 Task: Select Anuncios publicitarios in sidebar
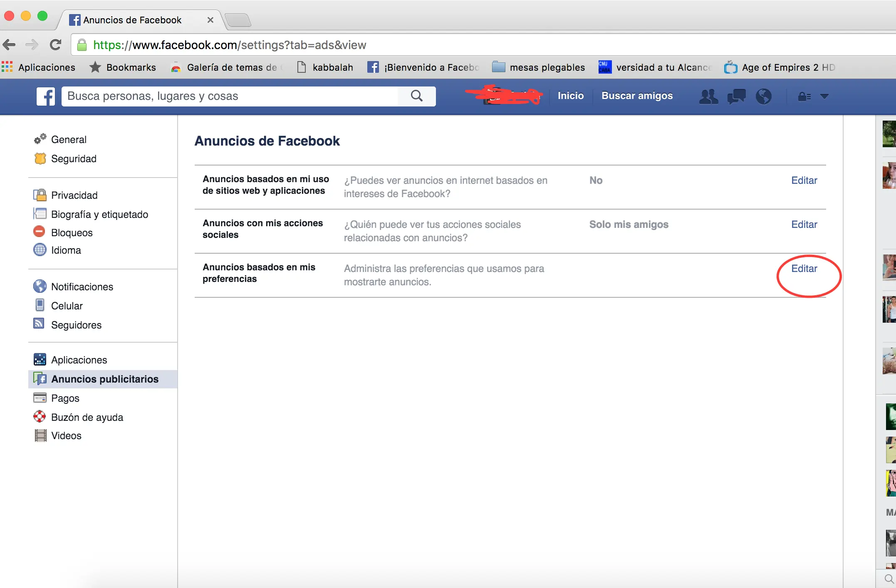click(x=103, y=379)
